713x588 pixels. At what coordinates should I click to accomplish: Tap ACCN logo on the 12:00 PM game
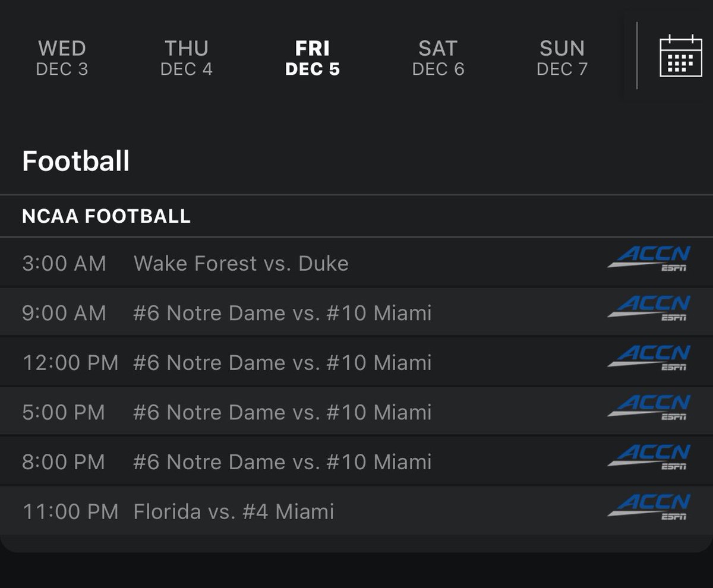pyautogui.click(x=649, y=359)
